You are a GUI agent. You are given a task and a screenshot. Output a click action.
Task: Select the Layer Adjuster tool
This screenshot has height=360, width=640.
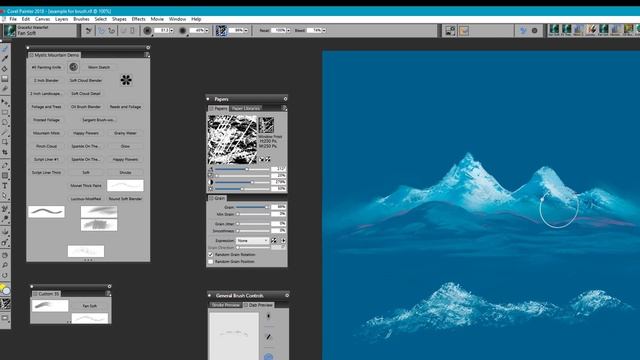click(x=4, y=102)
